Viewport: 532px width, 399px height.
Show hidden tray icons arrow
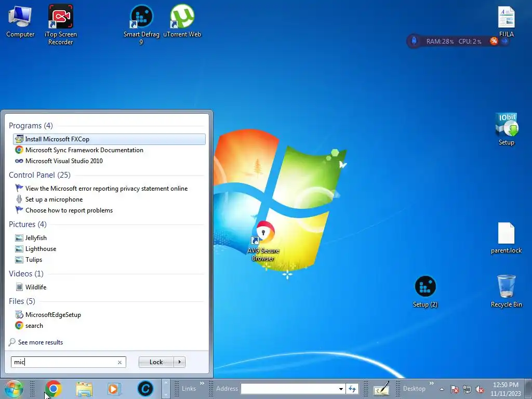pos(442,389)
